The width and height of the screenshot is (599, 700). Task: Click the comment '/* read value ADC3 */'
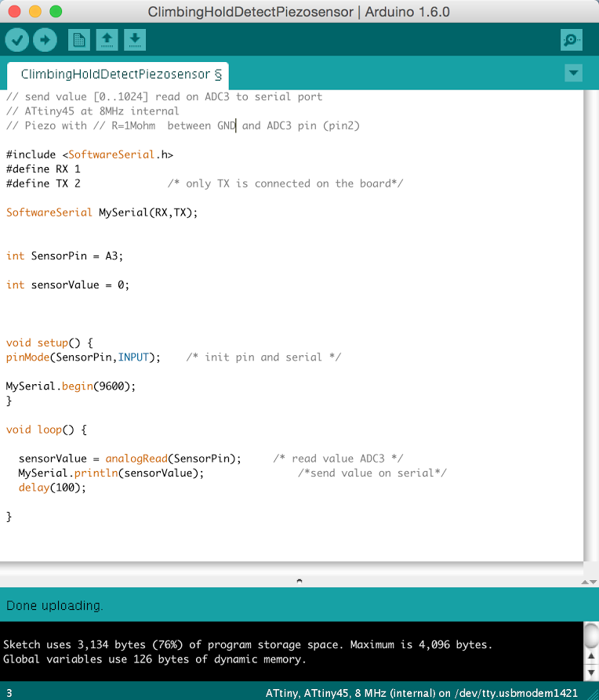click(338, 459)
